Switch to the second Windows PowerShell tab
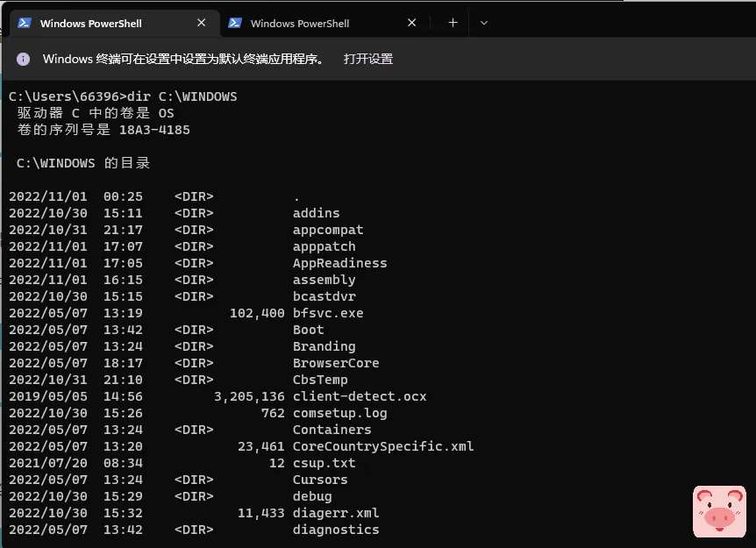This screenshot has width=756, height=548. tap(325, 23)
